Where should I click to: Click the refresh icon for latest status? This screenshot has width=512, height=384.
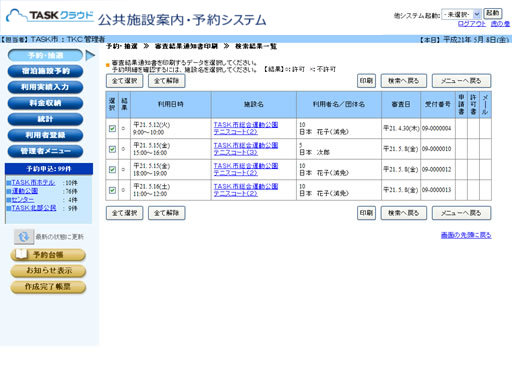[x=24, y=237]
